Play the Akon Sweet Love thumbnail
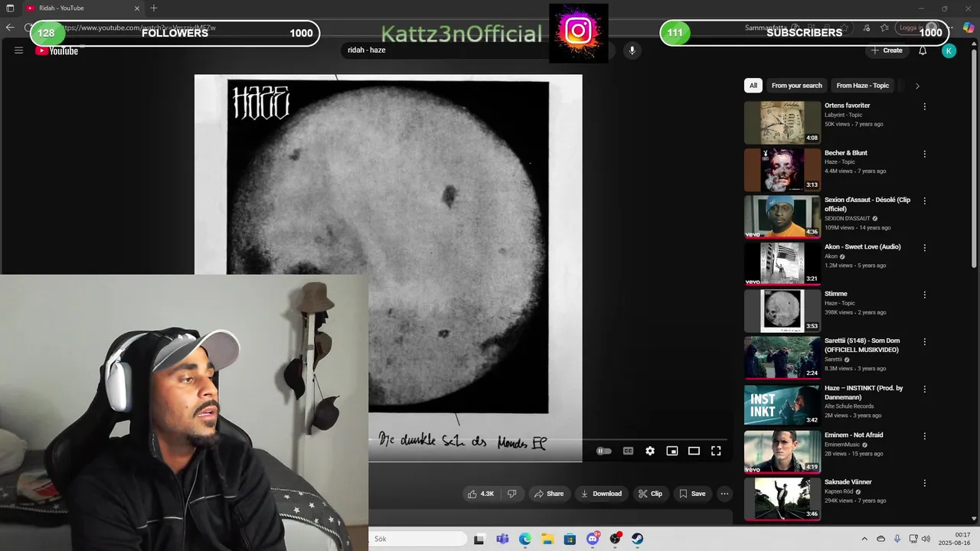 click(x=782, y=263)
